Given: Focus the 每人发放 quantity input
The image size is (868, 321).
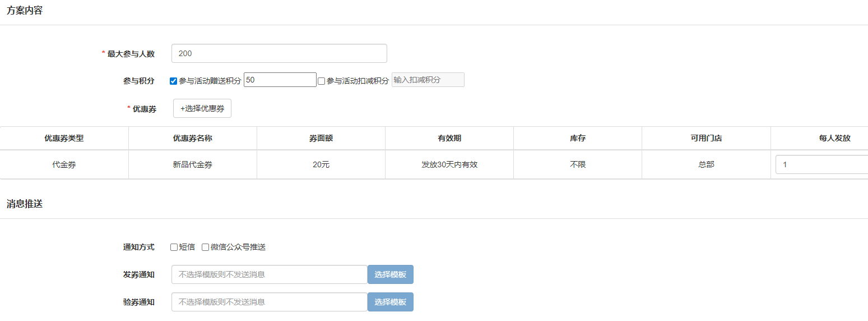Looking at the screenshot, I should (x=821, y=165).
